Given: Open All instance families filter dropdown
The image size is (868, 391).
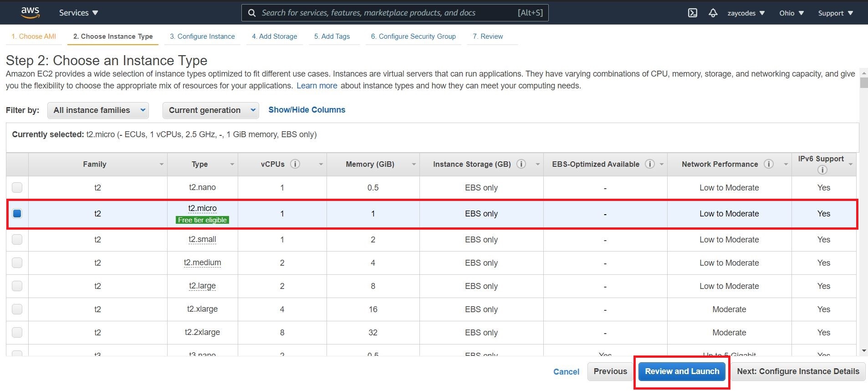Looking at the screenshot, I should coord(98,110).
